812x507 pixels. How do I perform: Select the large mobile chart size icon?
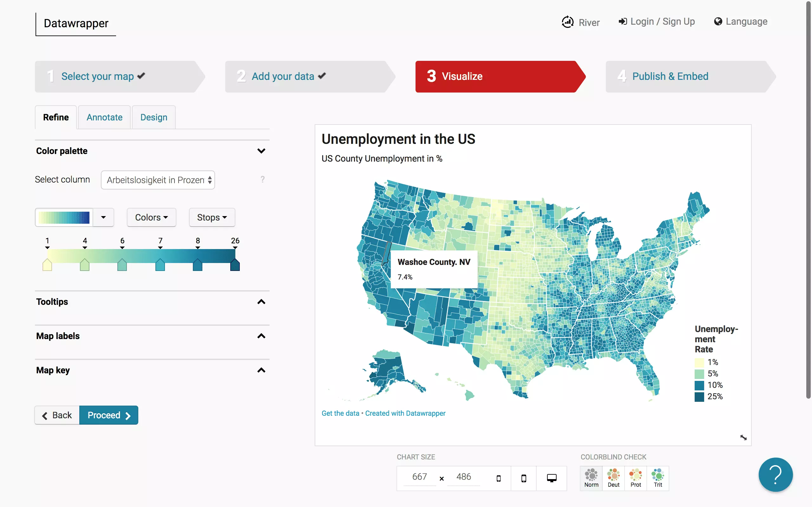click(523, 478)
